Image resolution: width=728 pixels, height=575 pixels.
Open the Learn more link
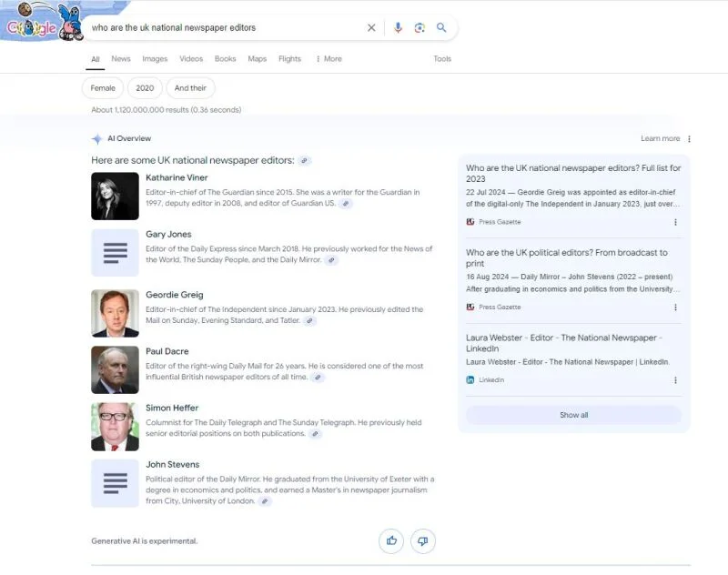tap(661, 139)
